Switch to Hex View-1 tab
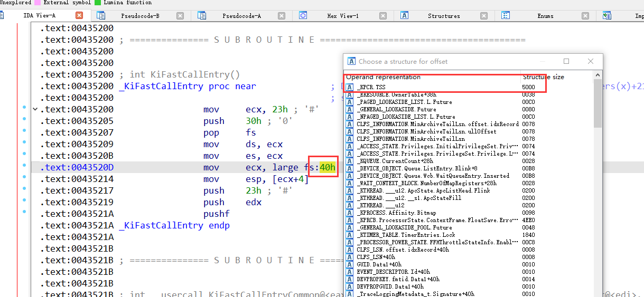This screenshot has height=297, width=644. (343, 16)
